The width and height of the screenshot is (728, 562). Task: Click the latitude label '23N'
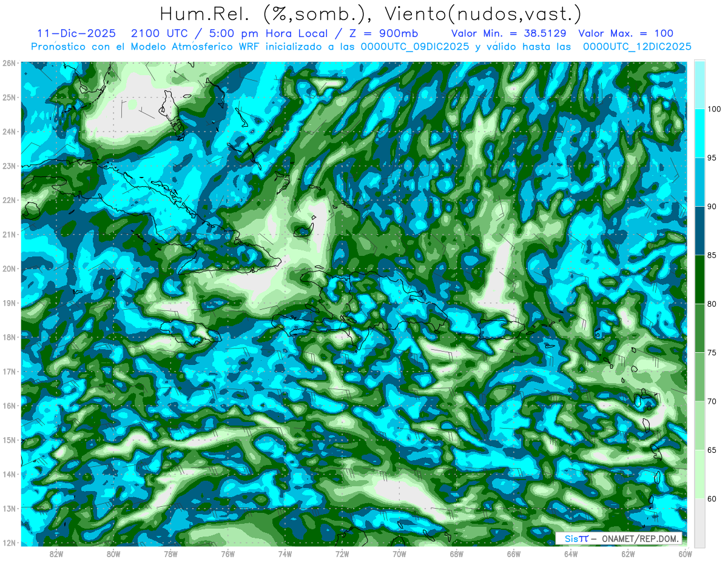click(x=9, y=166)
